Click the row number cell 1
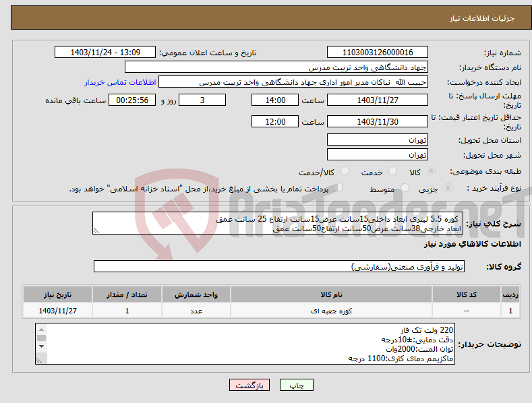 pos(510,311)
